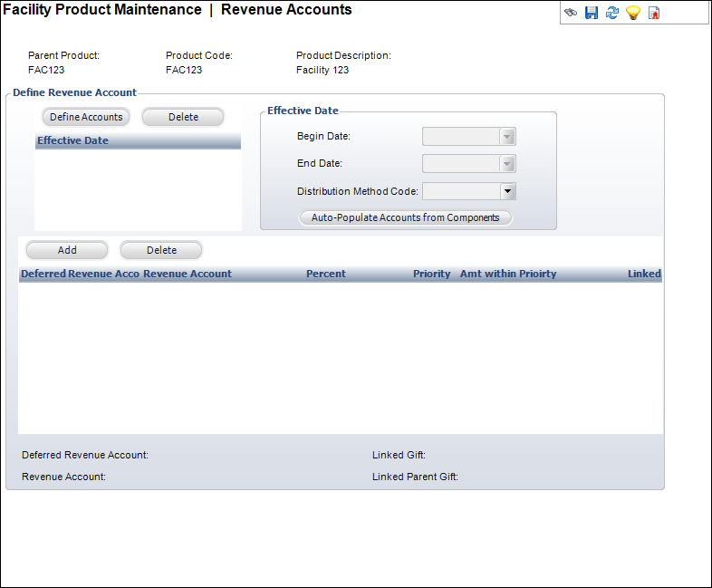Expand the Distribution Method Code dropdown
Viewport: 712px width, 588px height.
pos(508,191)
